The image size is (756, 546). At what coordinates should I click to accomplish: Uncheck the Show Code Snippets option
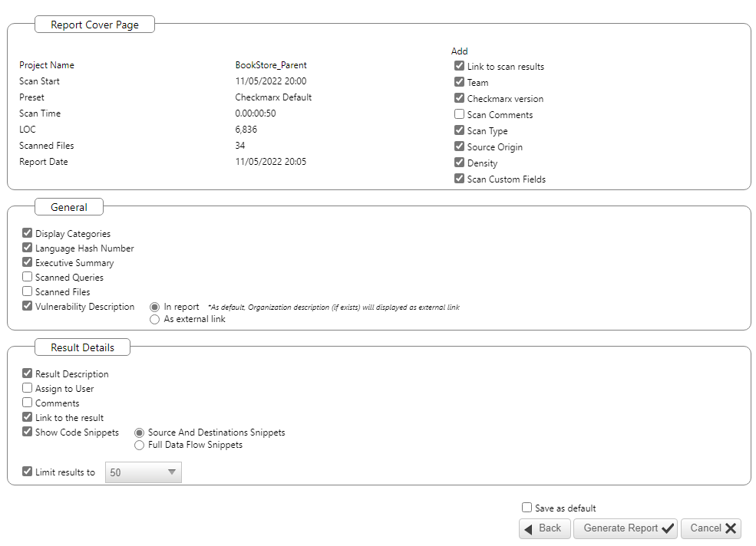(x=28, y=432)
